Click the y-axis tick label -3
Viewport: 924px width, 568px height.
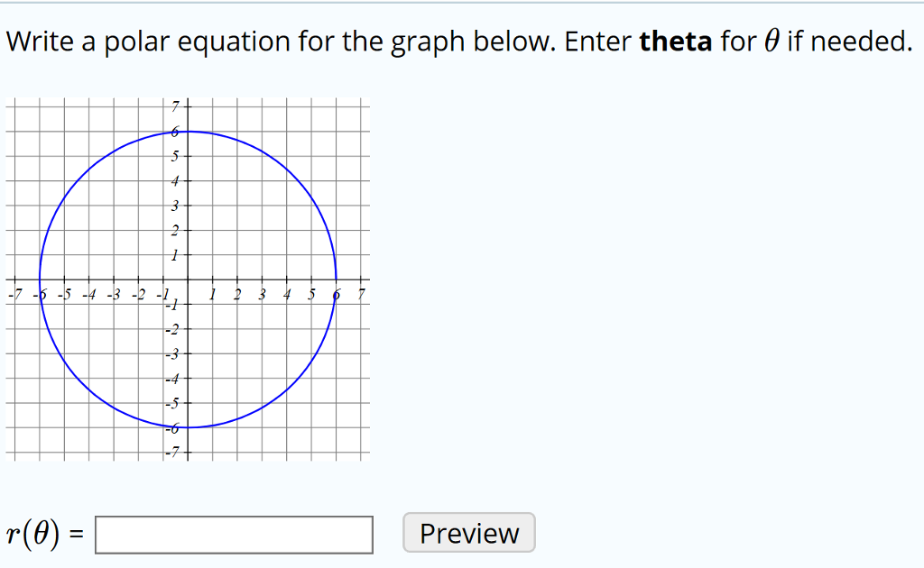(174, 353)
